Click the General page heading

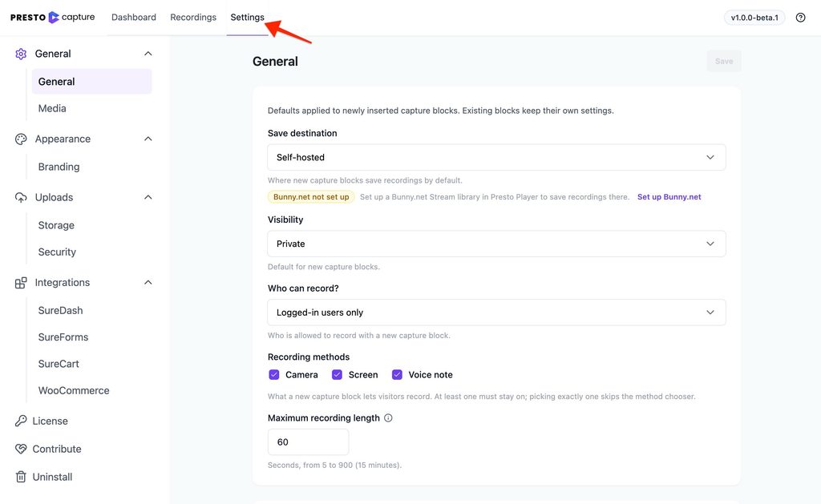coord(275,61)
